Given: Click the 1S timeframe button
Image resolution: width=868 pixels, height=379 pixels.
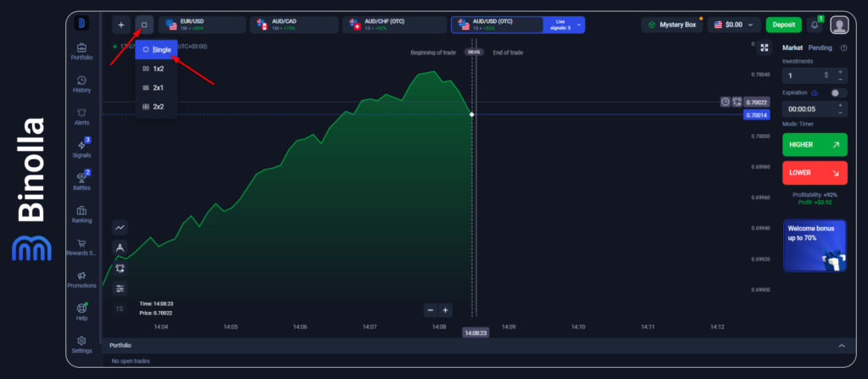Looking at the screenshot, I should click(120, 309).
